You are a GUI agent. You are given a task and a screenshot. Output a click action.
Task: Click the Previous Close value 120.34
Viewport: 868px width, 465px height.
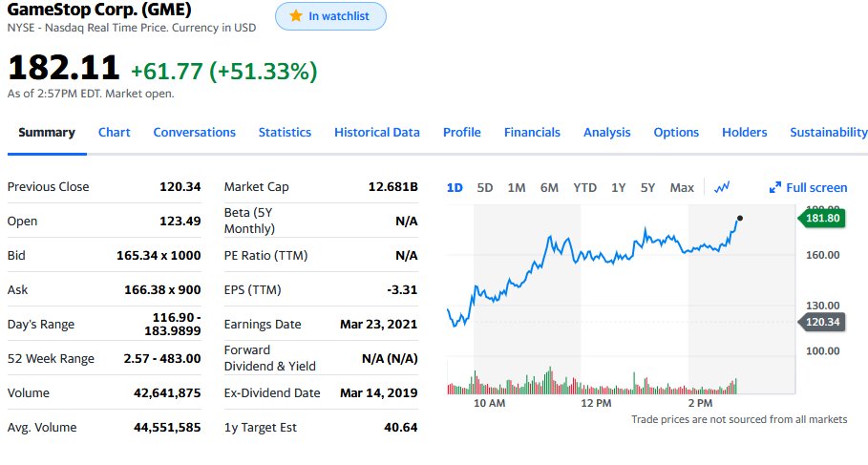click(x=180, y=186)
